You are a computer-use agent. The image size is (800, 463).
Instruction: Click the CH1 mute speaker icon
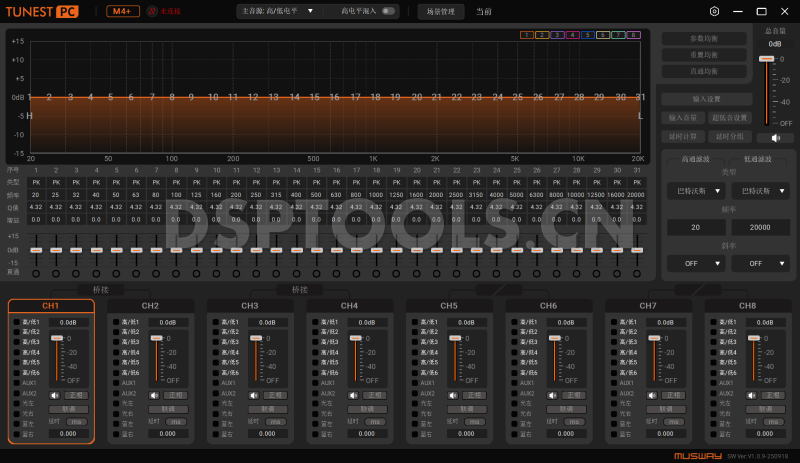[x=55, y=395]
